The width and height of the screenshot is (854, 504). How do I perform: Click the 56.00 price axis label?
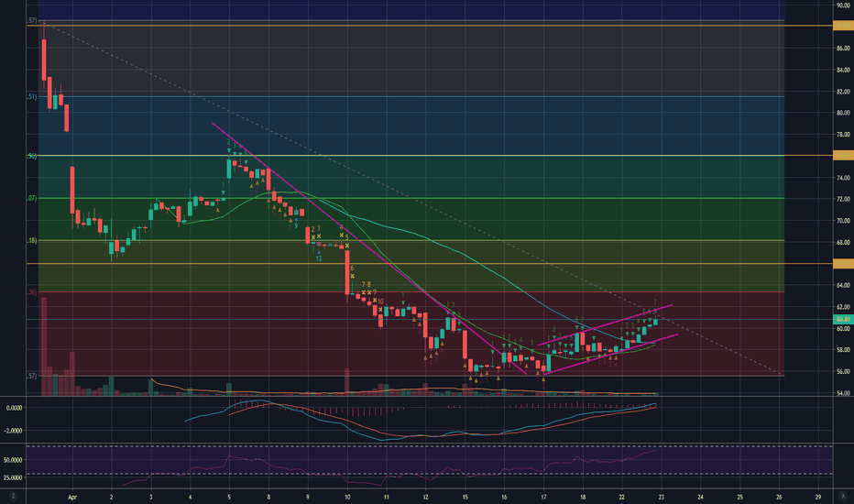[843, 372]
